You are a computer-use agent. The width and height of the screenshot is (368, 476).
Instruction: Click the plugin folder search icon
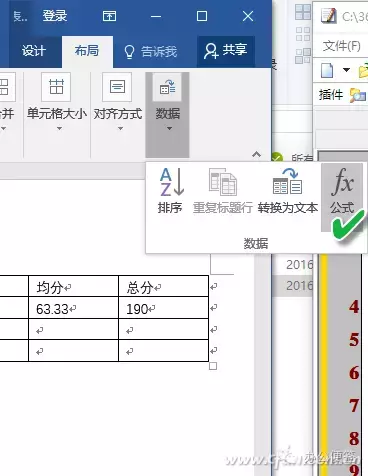click(x=357, y=95)
